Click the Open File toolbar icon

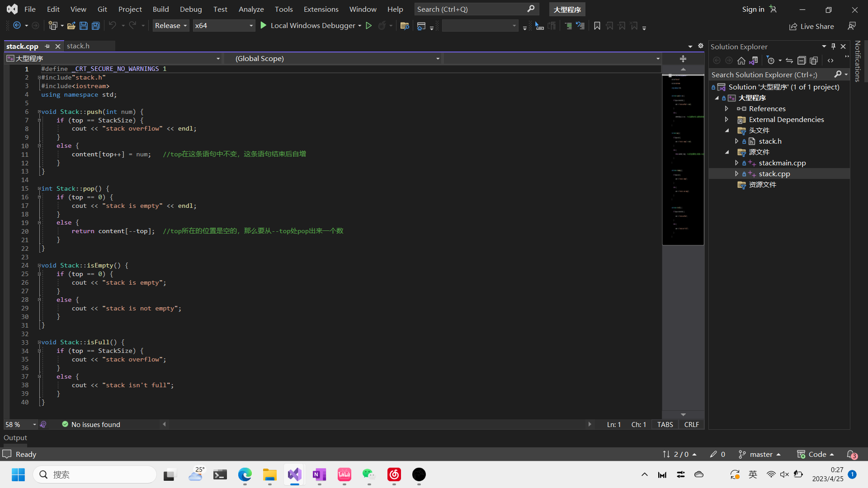click(71, 26)
